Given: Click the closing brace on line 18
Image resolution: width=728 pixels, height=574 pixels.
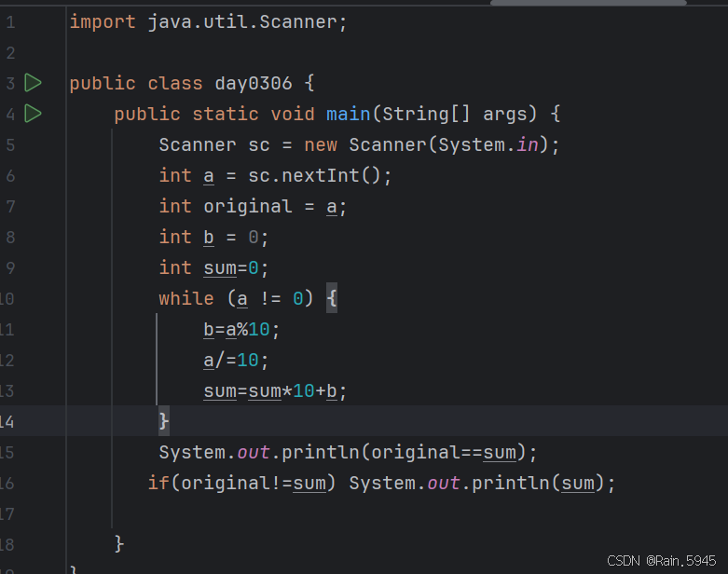Looking at the screenshot, I should point(119,543).
